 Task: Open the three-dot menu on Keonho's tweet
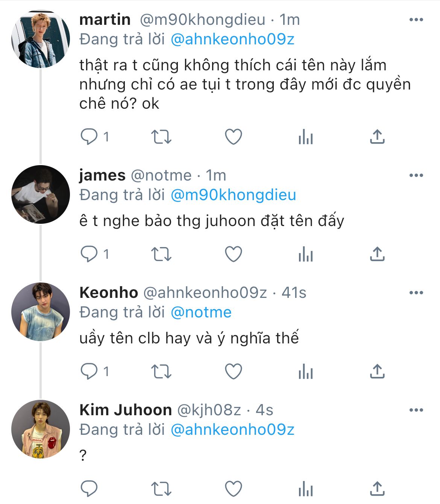(416, 293)
